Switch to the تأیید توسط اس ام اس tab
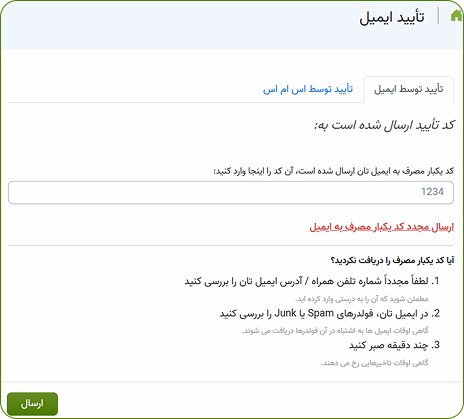The image size is (464, 419). click(x=308, y=89)
